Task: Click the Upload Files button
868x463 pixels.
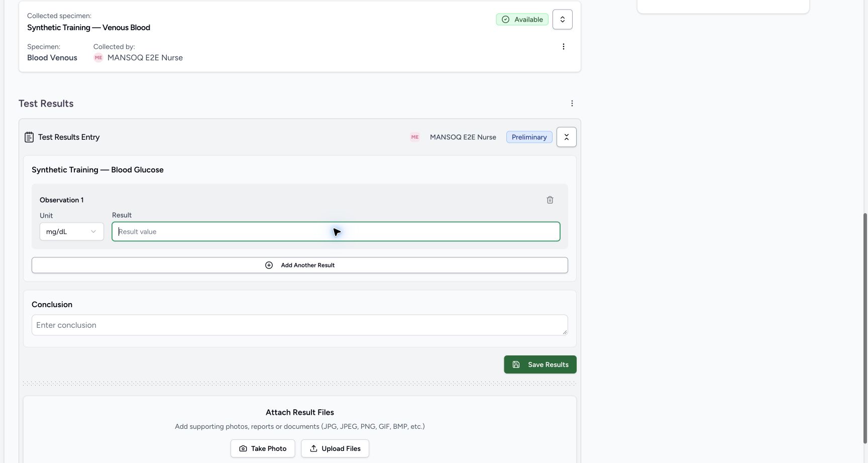Action: pyautogui.click(x=335, y=449)
